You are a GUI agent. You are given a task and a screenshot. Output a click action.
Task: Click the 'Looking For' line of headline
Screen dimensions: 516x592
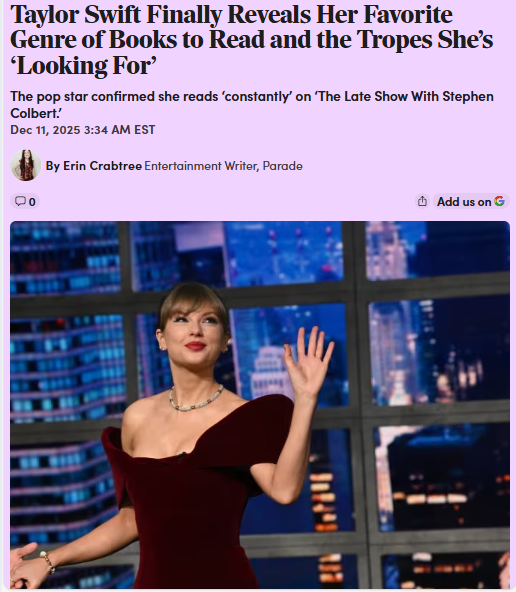point(83,66)
